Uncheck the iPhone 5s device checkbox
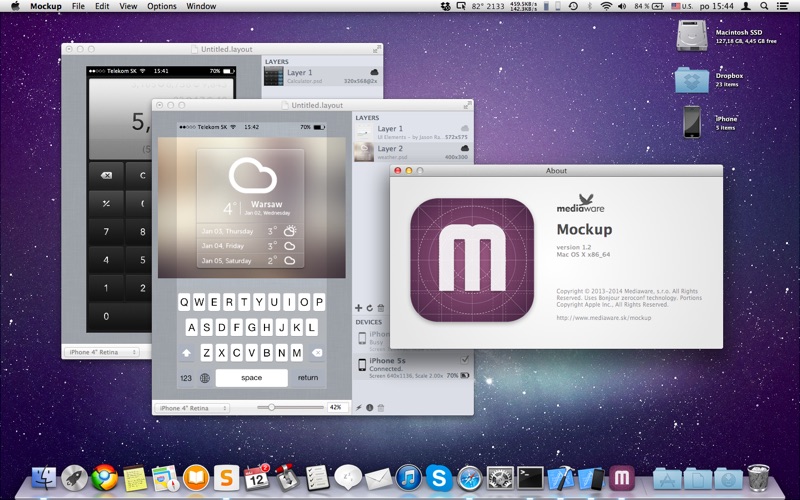 [x=464, y=360]
